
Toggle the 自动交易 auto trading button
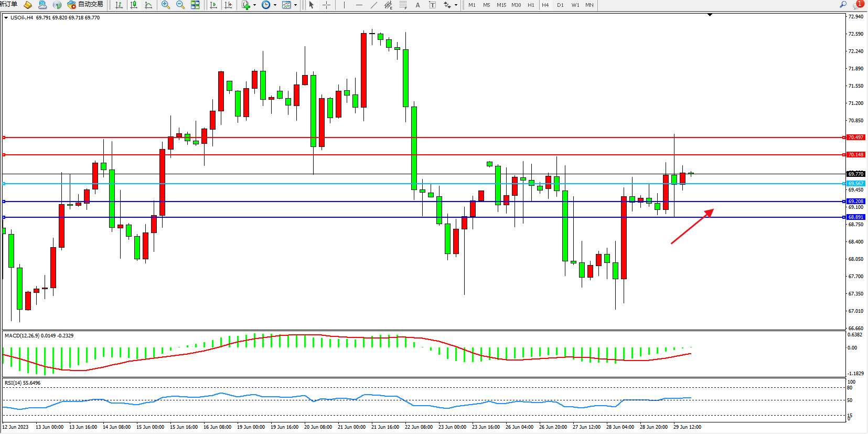click(85, 5)
